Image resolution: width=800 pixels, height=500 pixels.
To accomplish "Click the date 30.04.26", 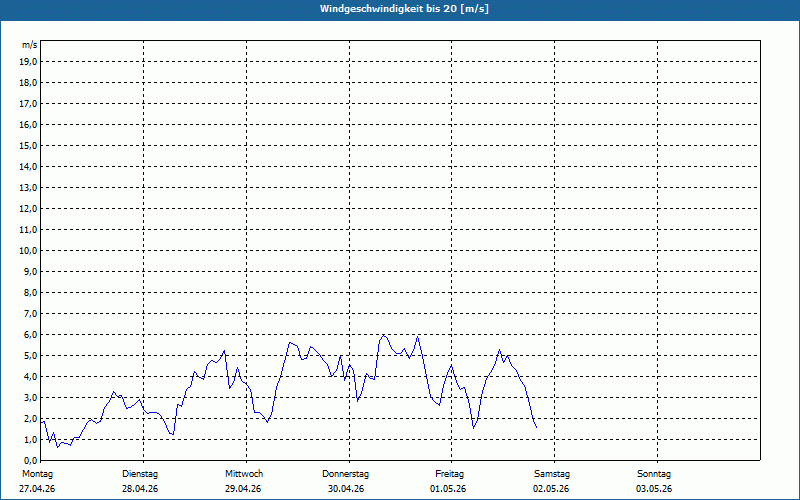I will click(x=346, y=489).
